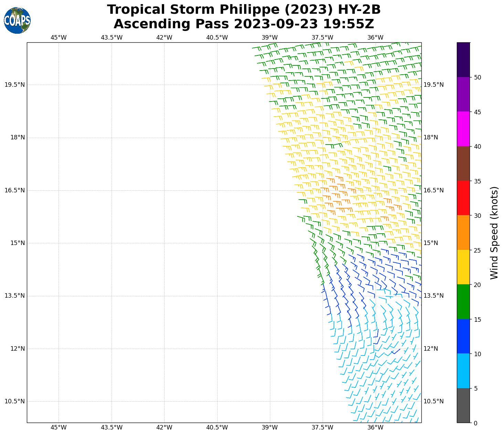Click the 'Wind Speed (knots)' colorbar label

494,233
